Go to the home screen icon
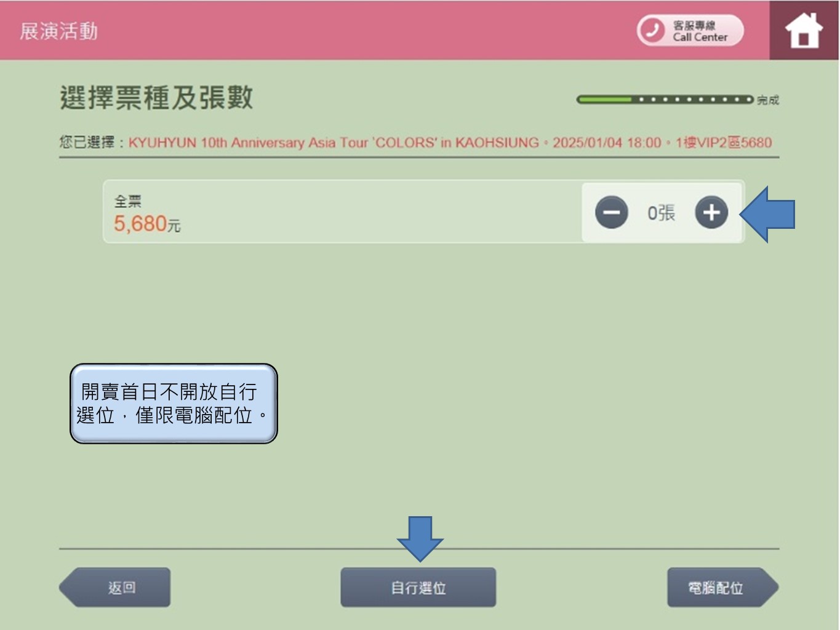The height and width of the screenshot is (630, 840). (x=804, y=30)
